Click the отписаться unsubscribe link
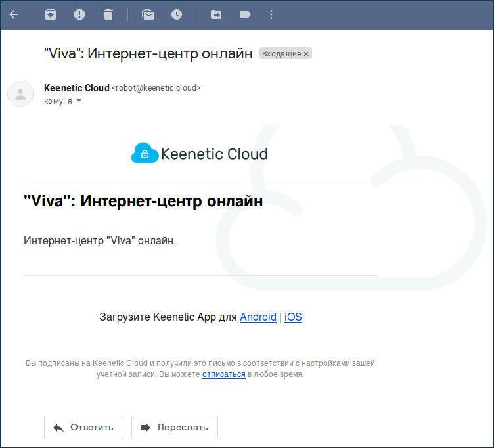This screenshot has height=448, width=494. tap(224, 374)
